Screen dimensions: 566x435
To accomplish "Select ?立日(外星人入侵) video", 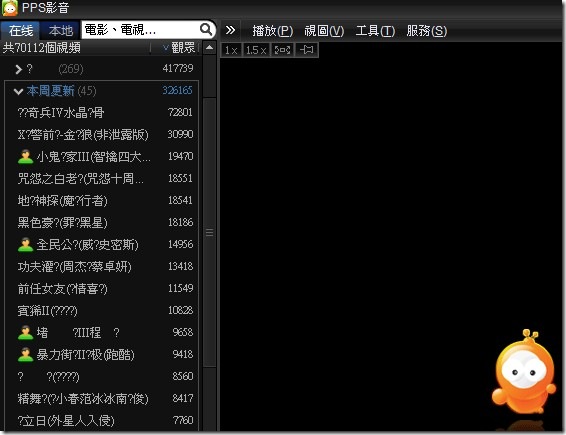I will click(x=66, y=421).
